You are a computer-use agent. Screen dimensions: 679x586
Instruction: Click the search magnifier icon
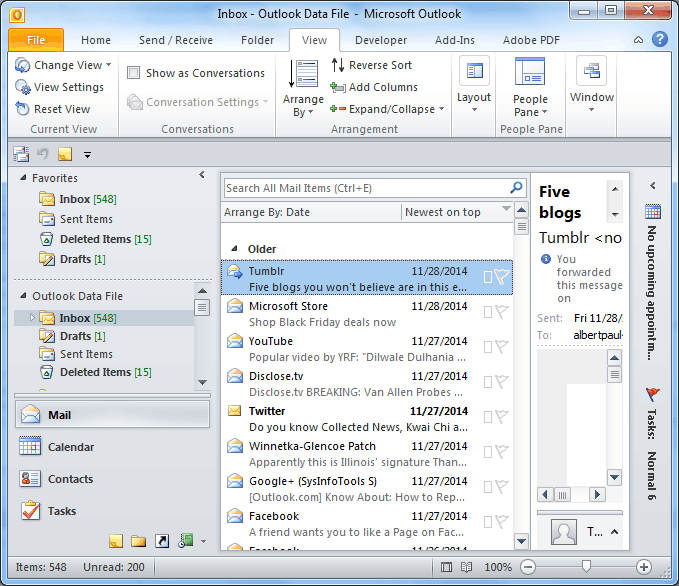(x=516, y=188)
